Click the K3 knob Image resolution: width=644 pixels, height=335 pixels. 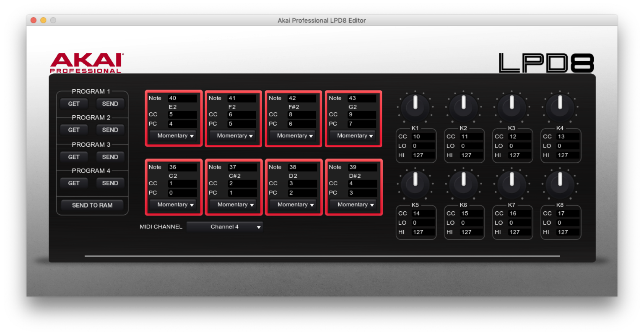click(512, 107)
